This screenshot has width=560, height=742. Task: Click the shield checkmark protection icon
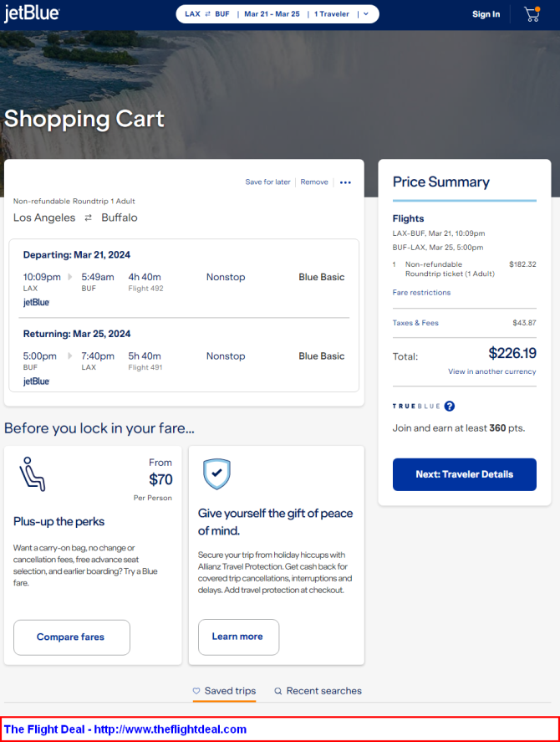[216, 473]
